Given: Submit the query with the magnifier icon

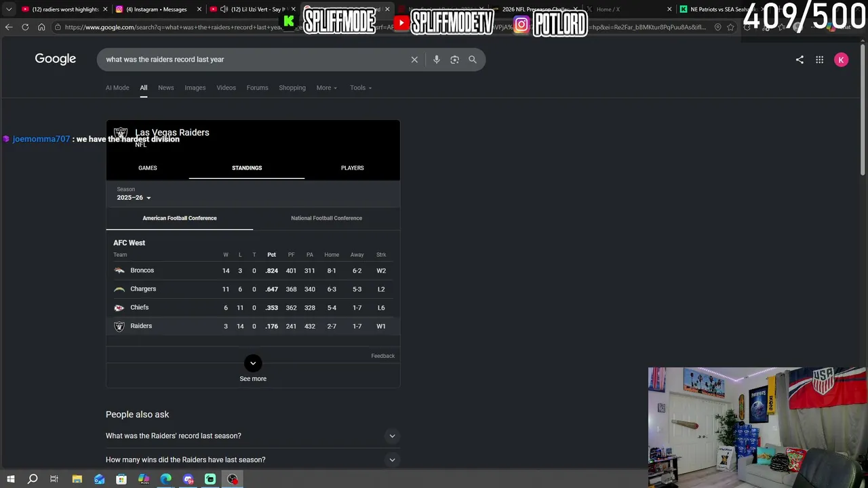Looking at the screenshot, I should click(x=473, y=60).
